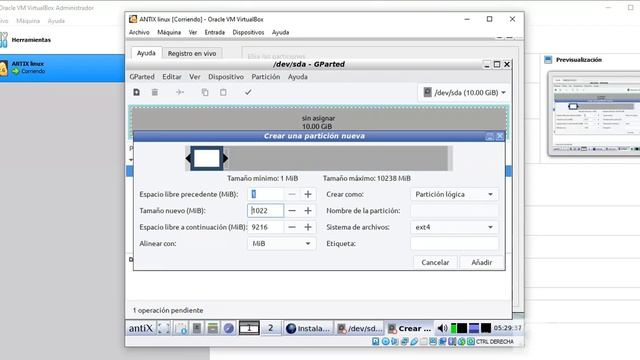
Task: Open the Ver menu in GParted
Action: pyautogui.click(x=195, y=77)
